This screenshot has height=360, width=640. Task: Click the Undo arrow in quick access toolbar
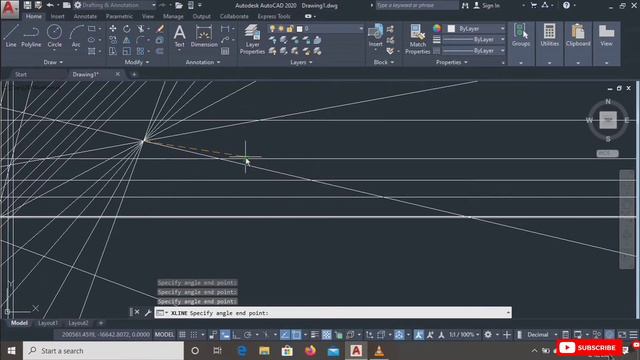(50, 5)
